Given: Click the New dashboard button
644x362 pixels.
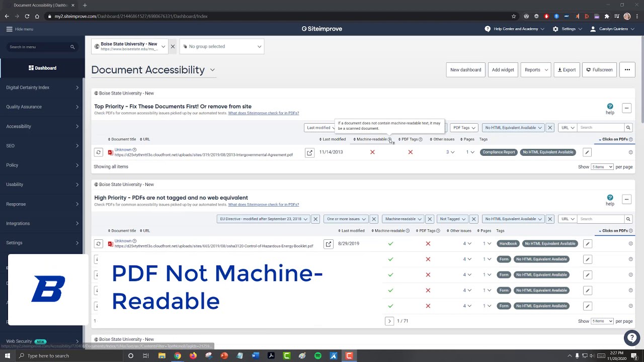Looking at the screenshot, I should coord(465,70).
